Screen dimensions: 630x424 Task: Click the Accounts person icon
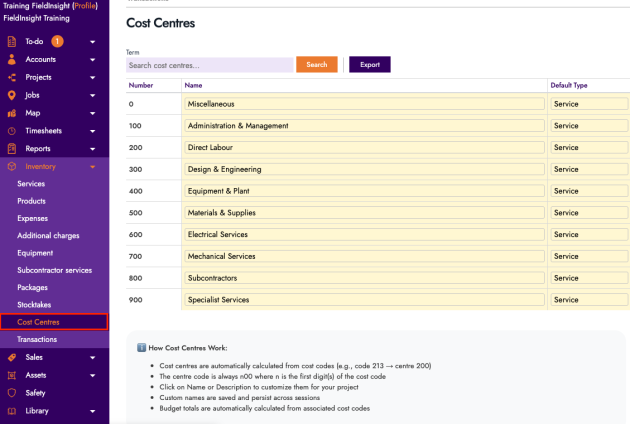click(x=12, y=59)
